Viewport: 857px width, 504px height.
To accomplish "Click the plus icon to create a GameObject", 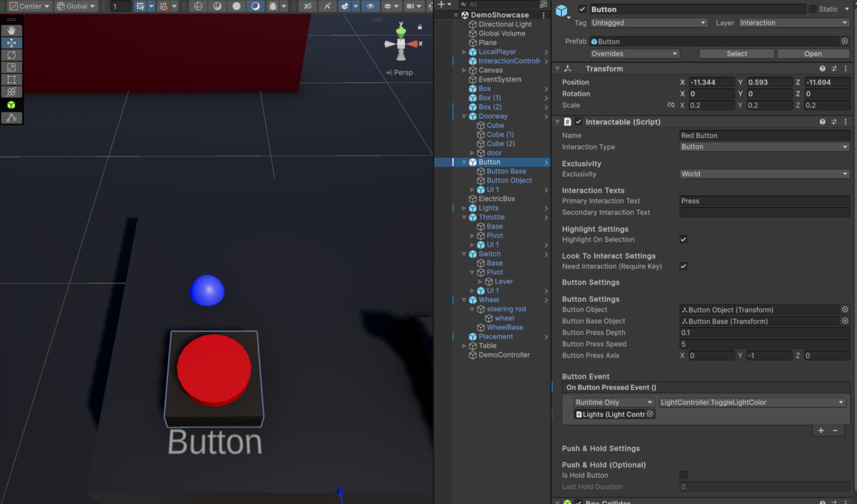I will [x=441, y=4].
